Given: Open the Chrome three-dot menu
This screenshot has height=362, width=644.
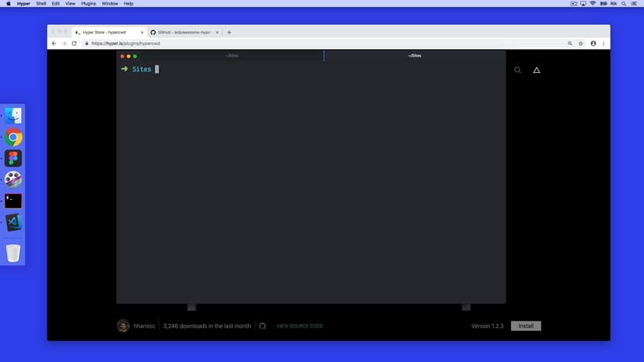Looking at the screenshot, I should pos(603,44).
